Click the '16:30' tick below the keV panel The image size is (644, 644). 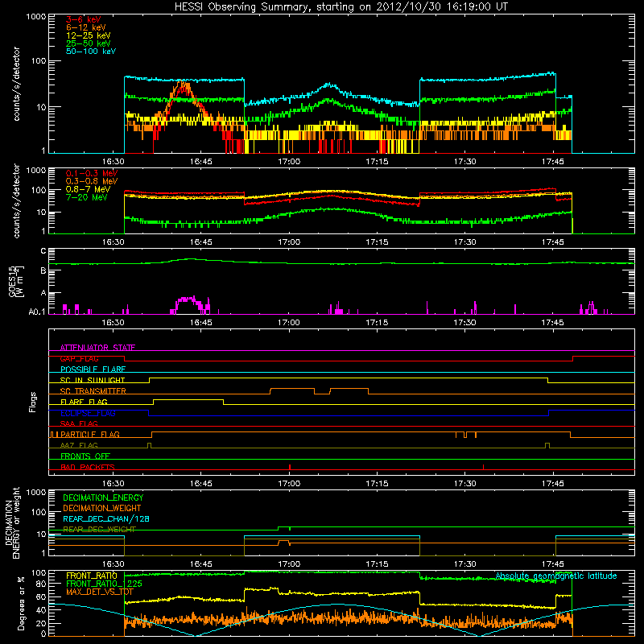click(x=113, y=162)
